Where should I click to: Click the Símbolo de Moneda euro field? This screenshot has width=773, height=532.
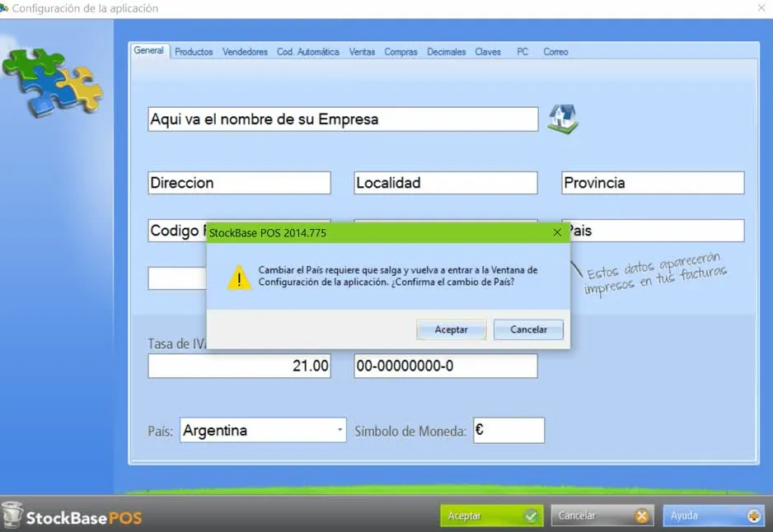(508, 430)
